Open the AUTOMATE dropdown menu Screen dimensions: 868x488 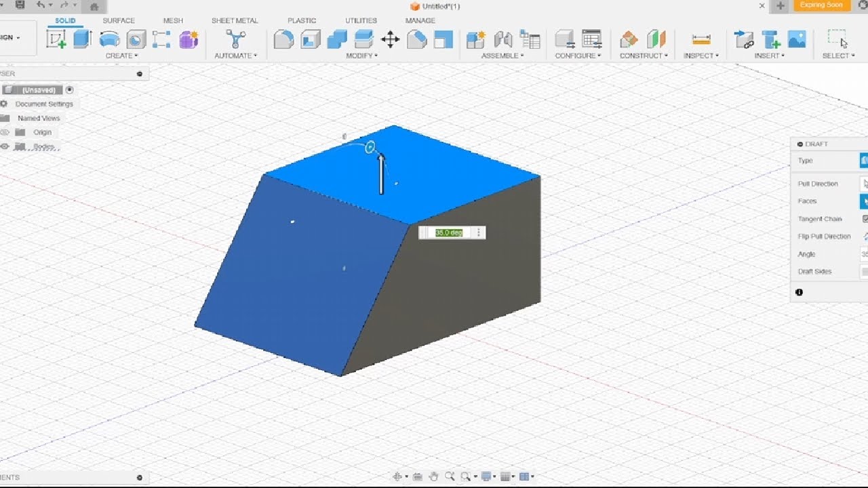point(235,56)
